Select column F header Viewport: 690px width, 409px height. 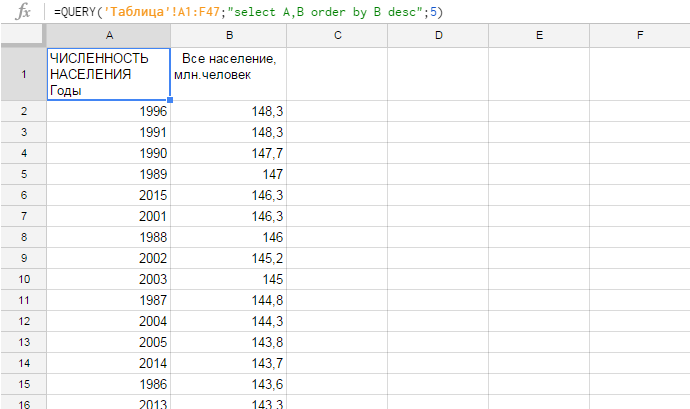point(640,36)
